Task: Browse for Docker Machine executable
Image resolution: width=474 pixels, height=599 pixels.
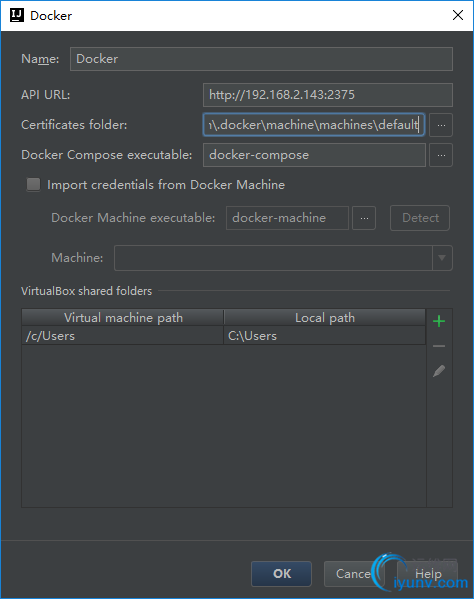Action: click(x=364, y=218)
